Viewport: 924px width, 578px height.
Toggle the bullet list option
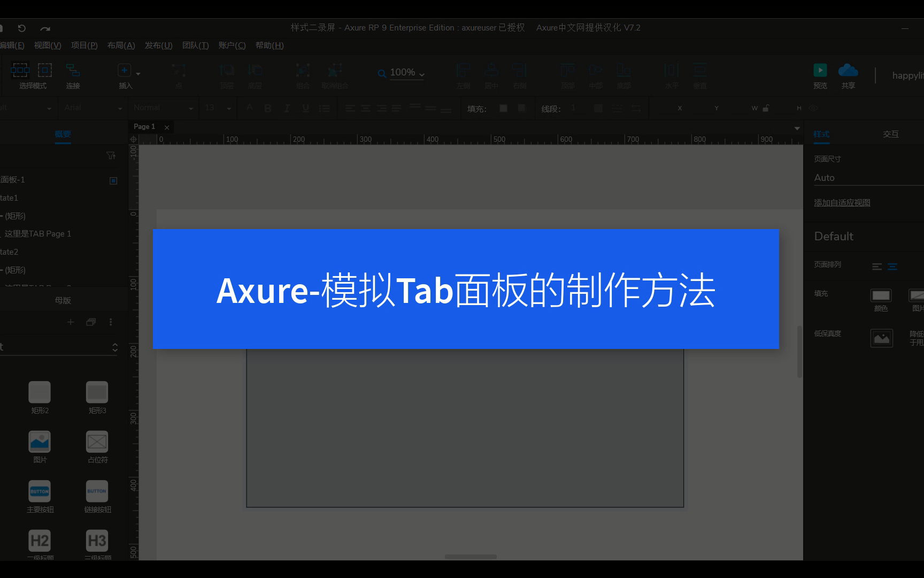click(x=324, y=108)
